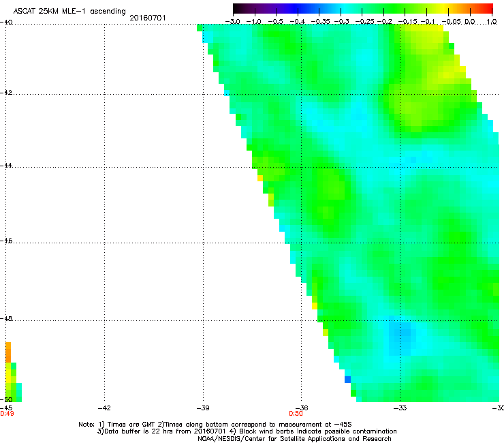This screenshot has width=504, height=443.
Task: Click the color scale label -0.4
Action: click(x=297, y=22)
